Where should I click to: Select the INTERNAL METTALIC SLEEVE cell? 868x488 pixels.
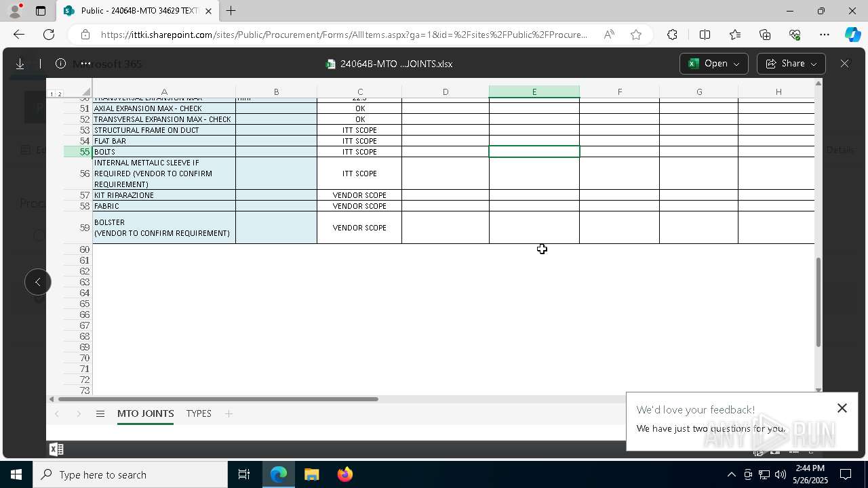click(164, 174)
